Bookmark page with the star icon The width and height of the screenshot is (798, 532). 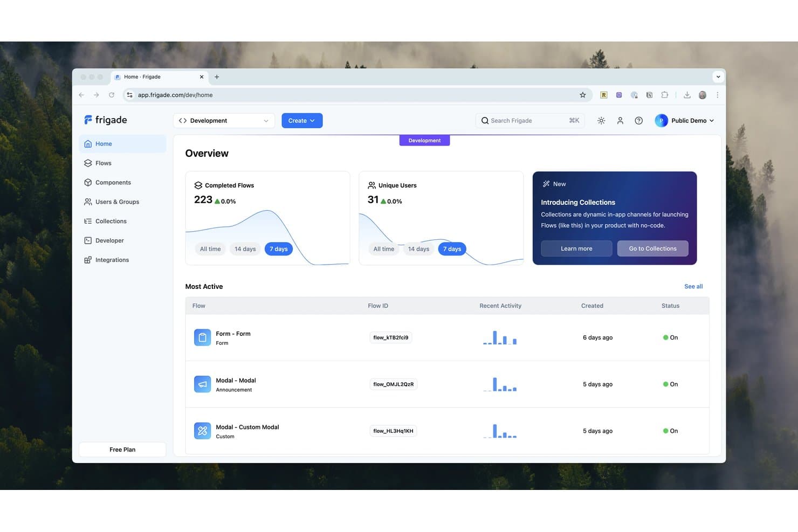pyautogui.click(x=583, y=95)
